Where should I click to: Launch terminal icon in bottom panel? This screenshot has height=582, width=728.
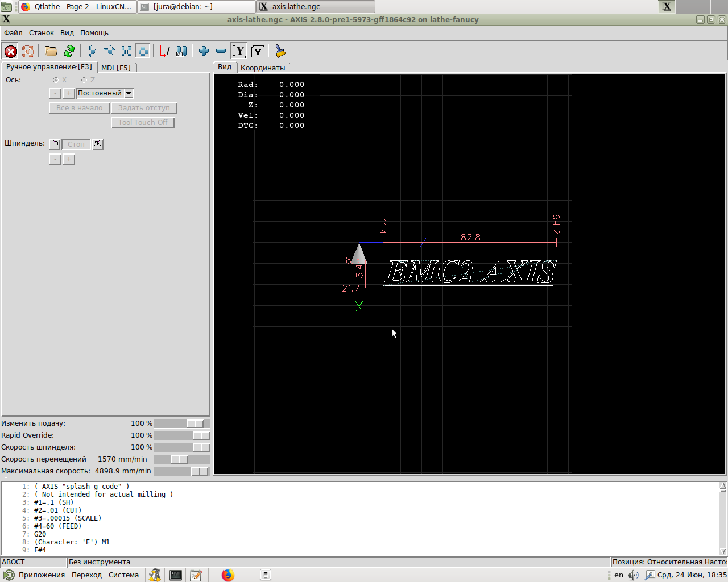tap(176, 575)
